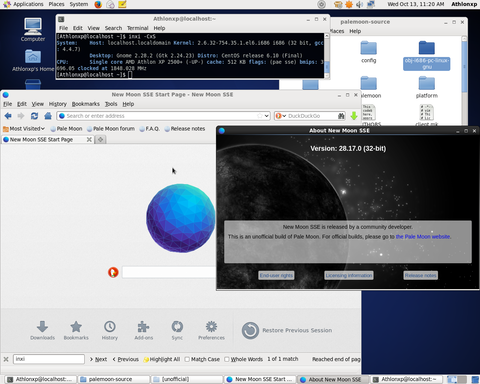Screen dimensions: 480x384
Task: Open Add-ons on the start page
Action: pos(144,330)
